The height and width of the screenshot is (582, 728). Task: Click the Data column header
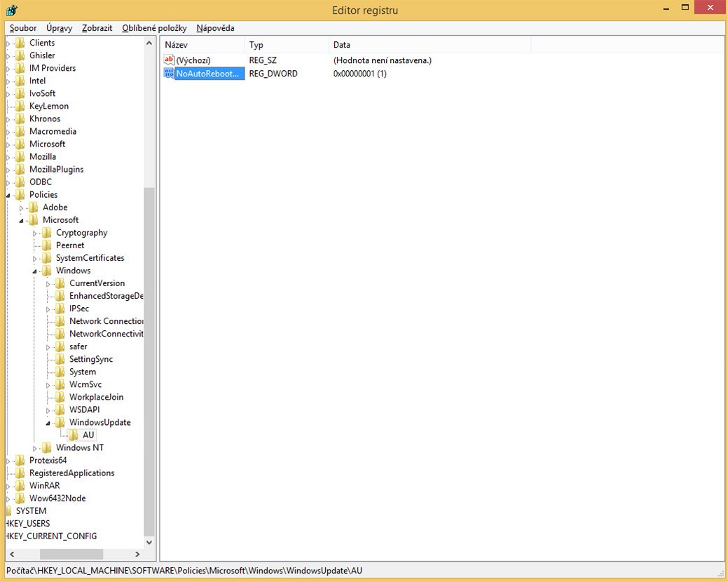tap(429, 45)
